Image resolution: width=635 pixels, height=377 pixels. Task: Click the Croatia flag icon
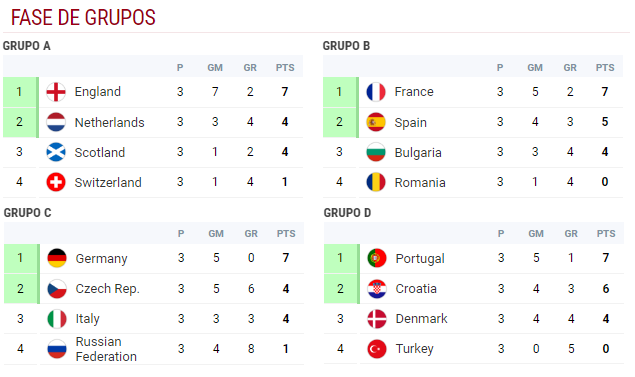pyautogui.click(x=377, y=289)
